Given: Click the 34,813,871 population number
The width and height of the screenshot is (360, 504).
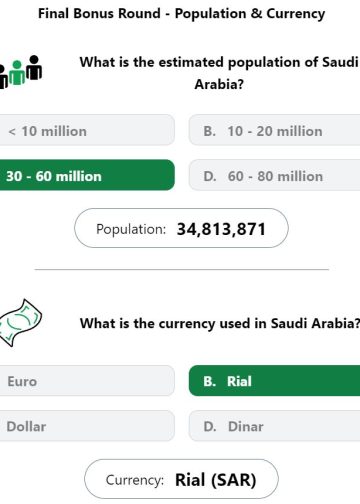Looking at the screenshot, I should pos(221,229).
